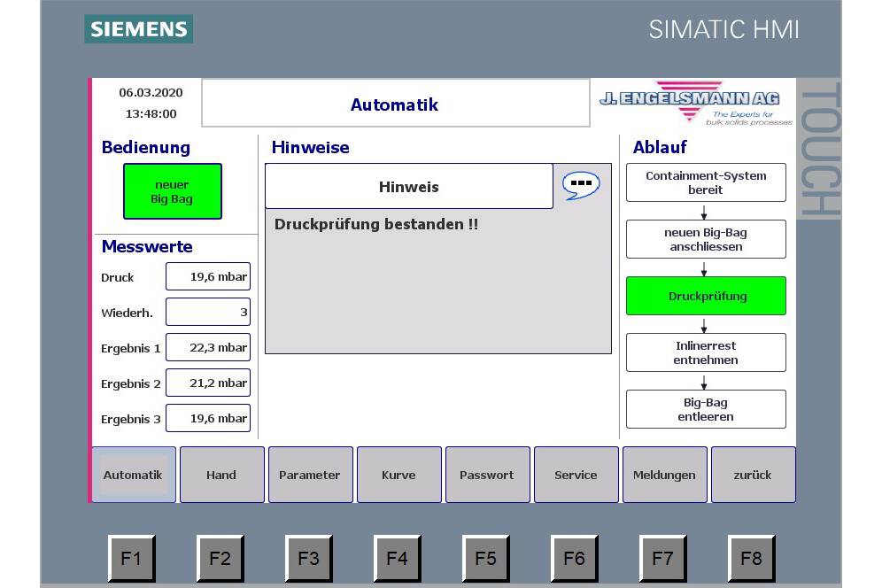The height and width of the screenshot is (588, 882).
Task: Click the J. Engelsmann AG logo
Action: click(x=694, y=104)
